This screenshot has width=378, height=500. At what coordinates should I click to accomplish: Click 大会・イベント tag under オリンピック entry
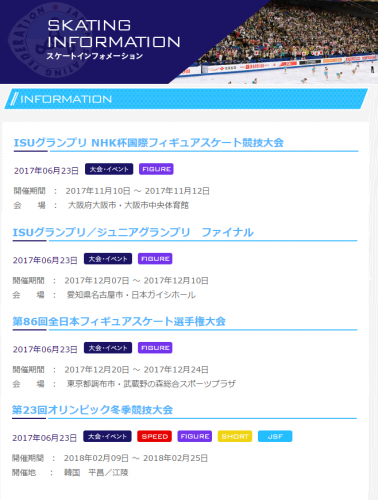click(107, 436)
